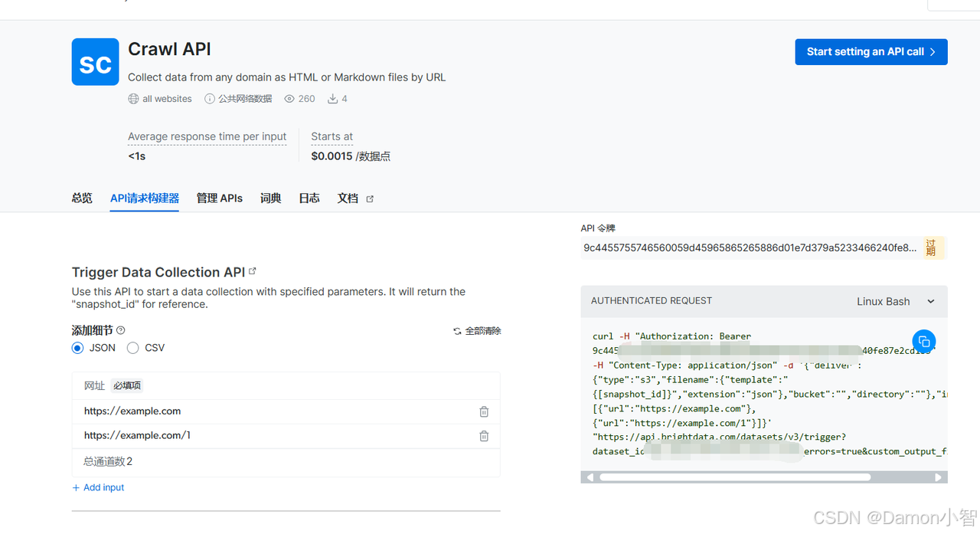Open the Linux Bash language dropdown
Screen dimensions: 980x534
pos(896,301)
